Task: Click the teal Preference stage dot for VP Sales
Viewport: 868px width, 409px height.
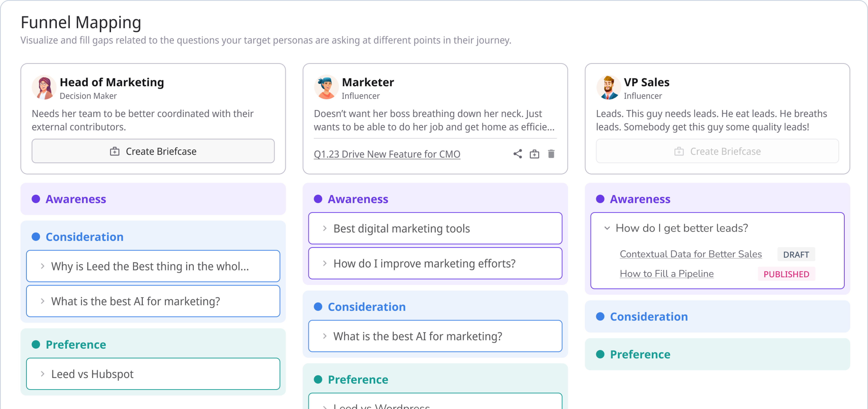Action: tap(601, 354)
